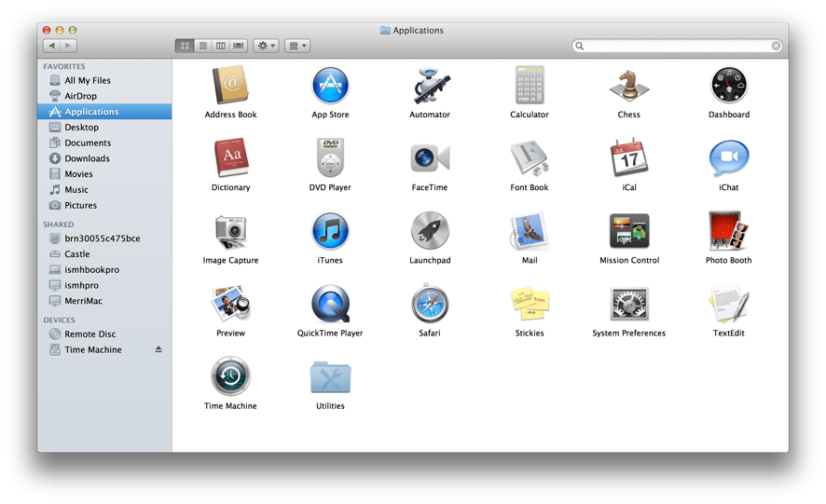
Task: Select the iChat bubble icon
Action: pyautogui.click(x=729, y=158)
